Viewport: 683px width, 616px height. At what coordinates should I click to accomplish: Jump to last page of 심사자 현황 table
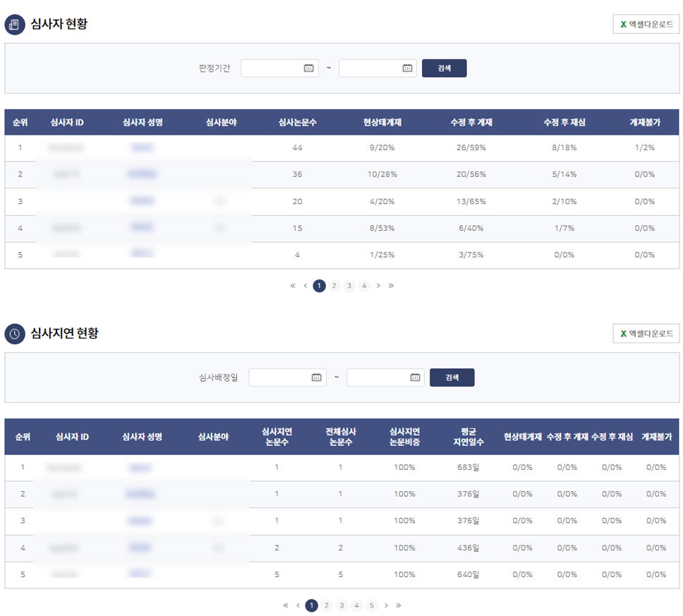[391, 286]
